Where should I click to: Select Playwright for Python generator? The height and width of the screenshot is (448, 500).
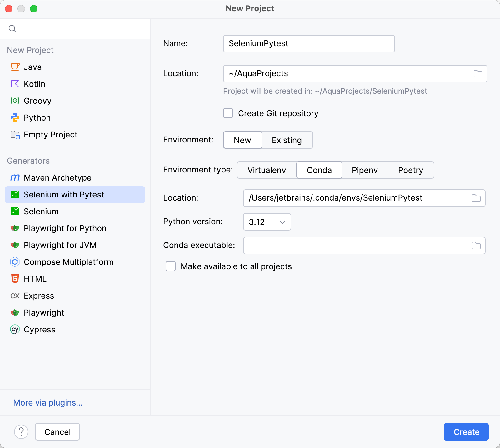click(x=75, y=228)
